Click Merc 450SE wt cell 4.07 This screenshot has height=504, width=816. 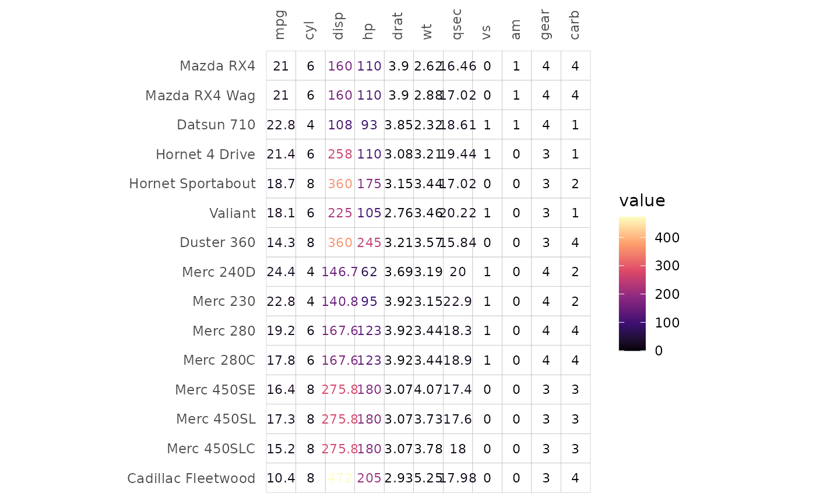pyautogui.click(x=428, y=390)
